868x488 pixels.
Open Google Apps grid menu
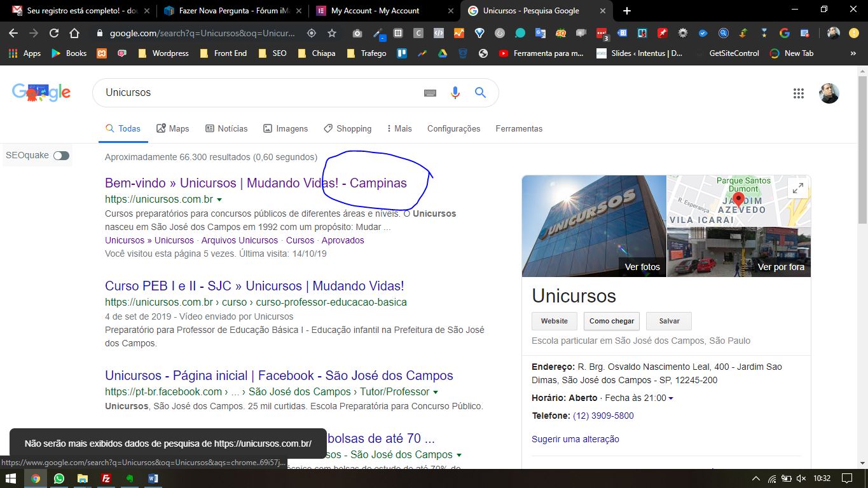click(x=799, y=93)
